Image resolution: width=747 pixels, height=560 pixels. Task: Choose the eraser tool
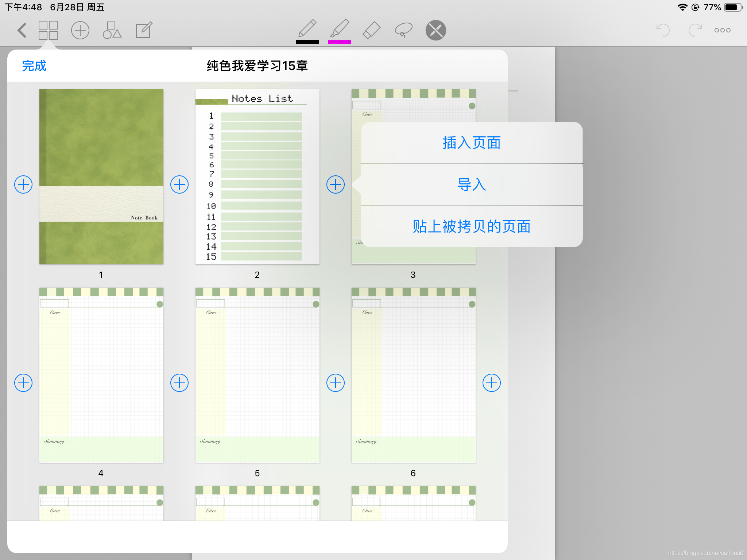click(371, 30)
